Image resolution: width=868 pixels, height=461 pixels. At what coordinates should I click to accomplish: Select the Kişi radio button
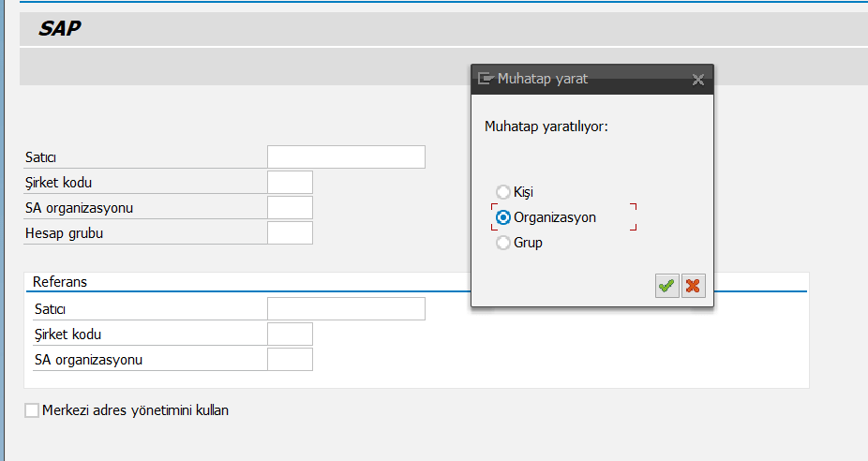click(503, 192)
